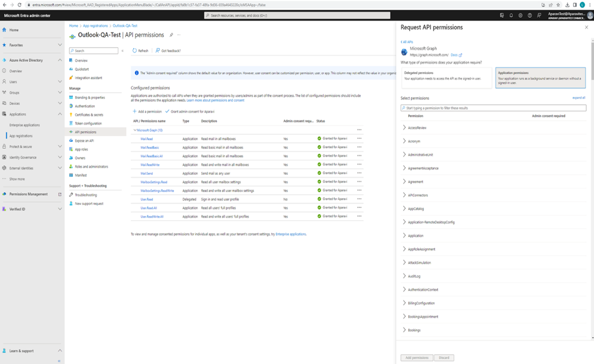Open Certificates & secrets key icon

[x=71, y=114]
